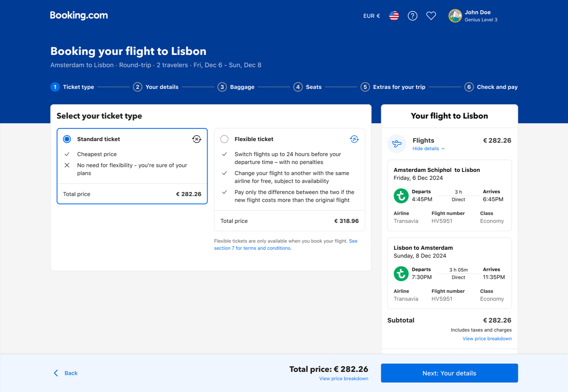Select the Standard ticket radio button

[67, 139]
